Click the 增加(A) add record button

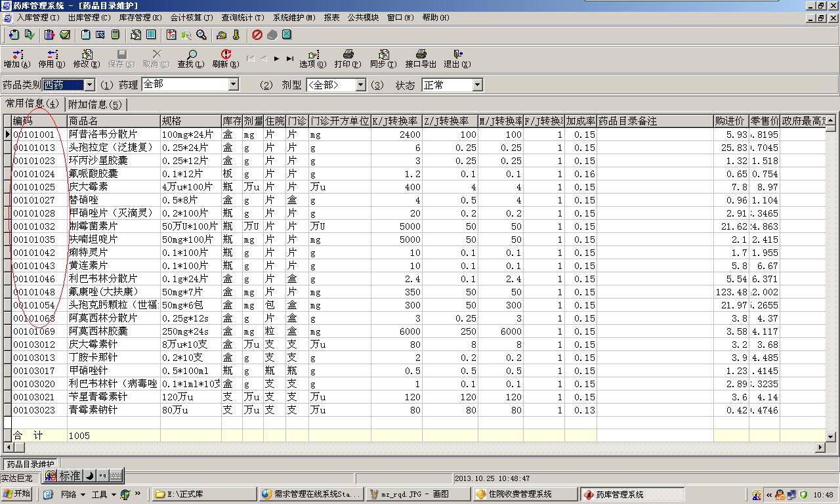pos(16,59)
